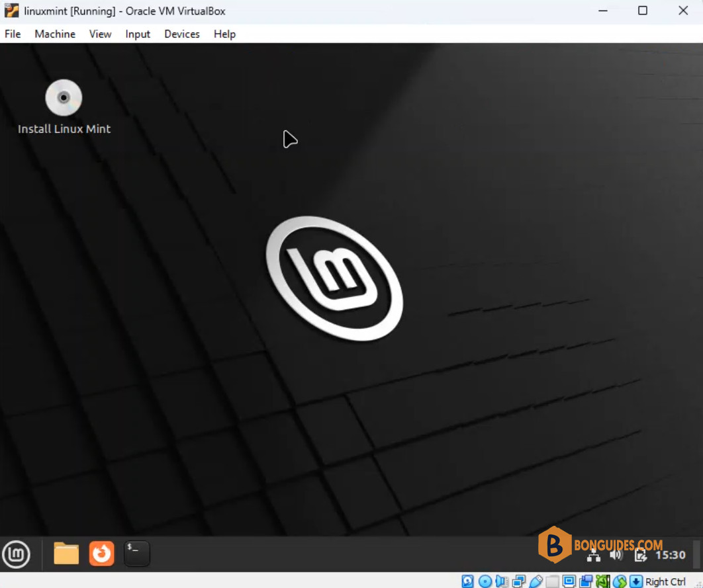Open VirtualBox hard disk activity indicator
Screen dimensions: 703x588
[x=467, y=581]
